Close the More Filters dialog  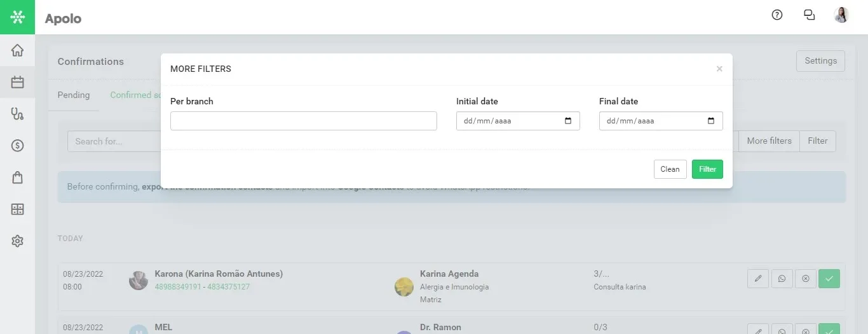(719, 69)
